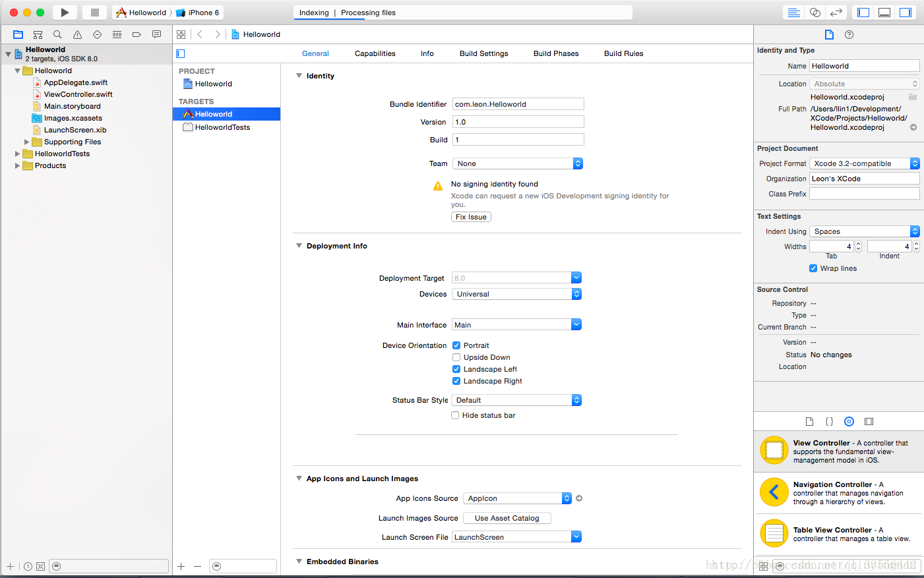Expand the Supporting Files folder

(26, 142)
